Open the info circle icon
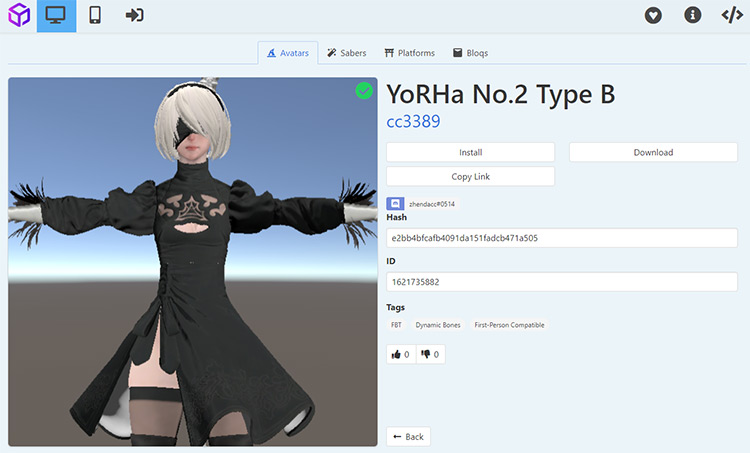 [x=692, y=15]
